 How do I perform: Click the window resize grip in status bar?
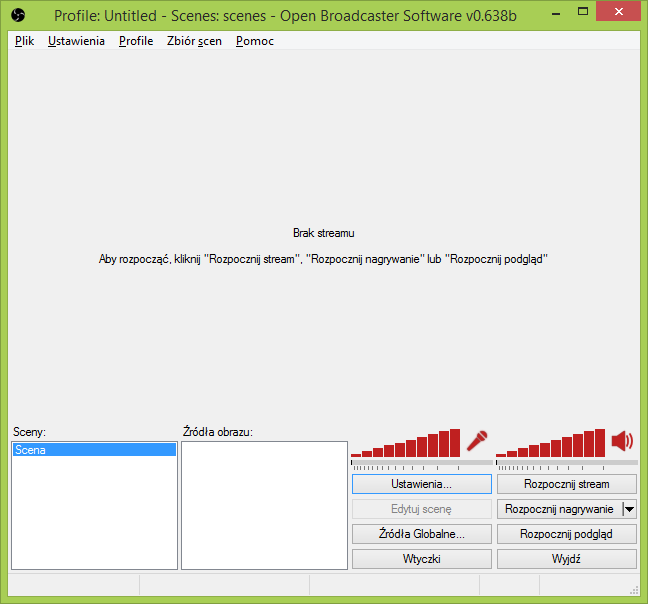[634, 590]
